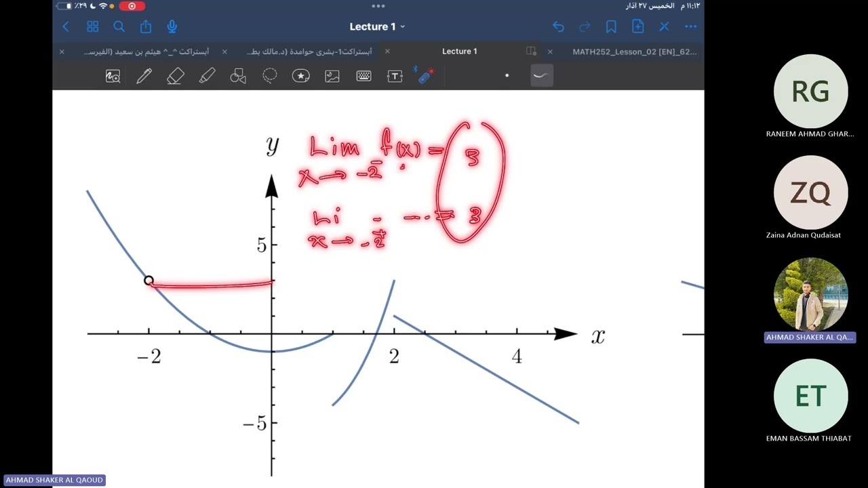Bookmark the current page
868x488 pixels.
(611, 26)
